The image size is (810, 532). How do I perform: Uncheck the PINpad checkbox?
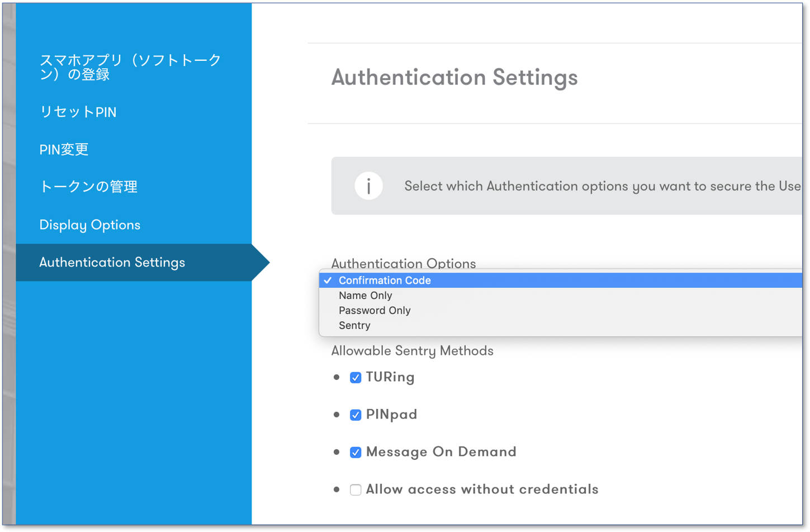pos(356,415)
